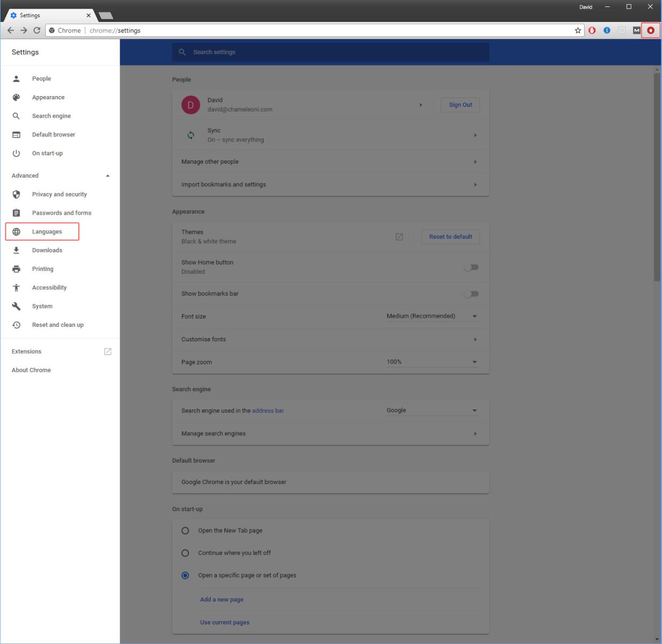
Task: Expand Customise fonts arrow
Action: pyautogui.click(x=475, y=340)
